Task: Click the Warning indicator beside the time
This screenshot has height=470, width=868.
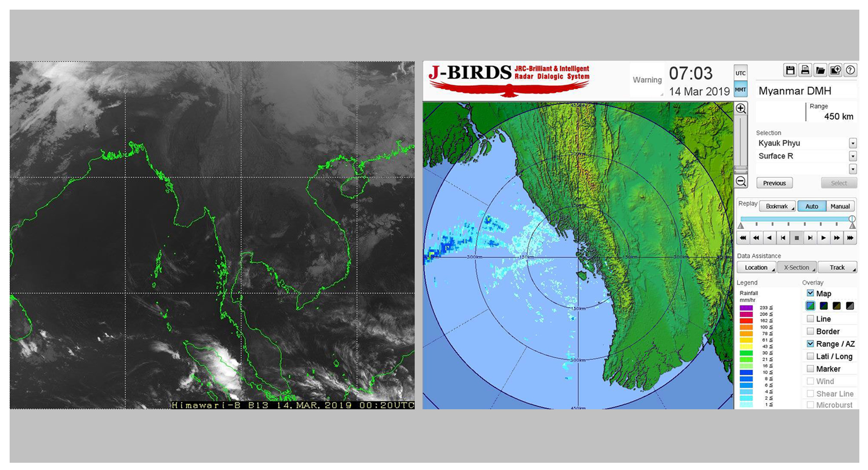Action: pyautogui.click(x=647, y=80)
